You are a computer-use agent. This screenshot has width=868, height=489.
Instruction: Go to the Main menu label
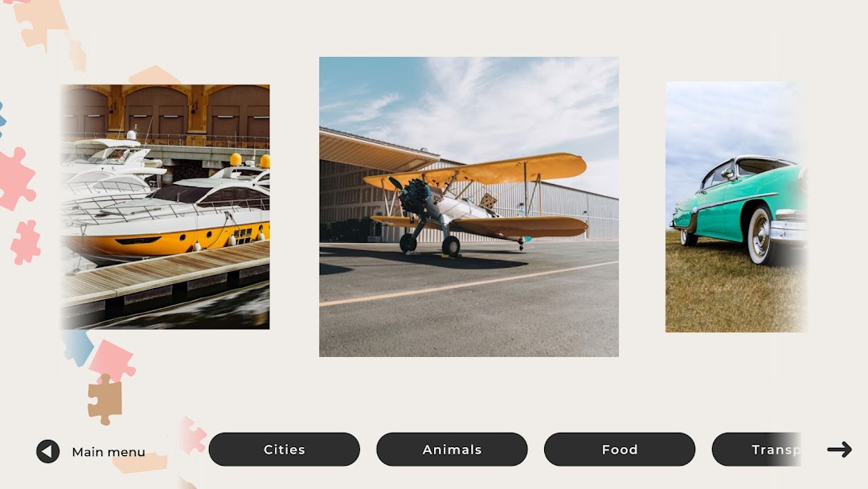(x=108, y=452)
